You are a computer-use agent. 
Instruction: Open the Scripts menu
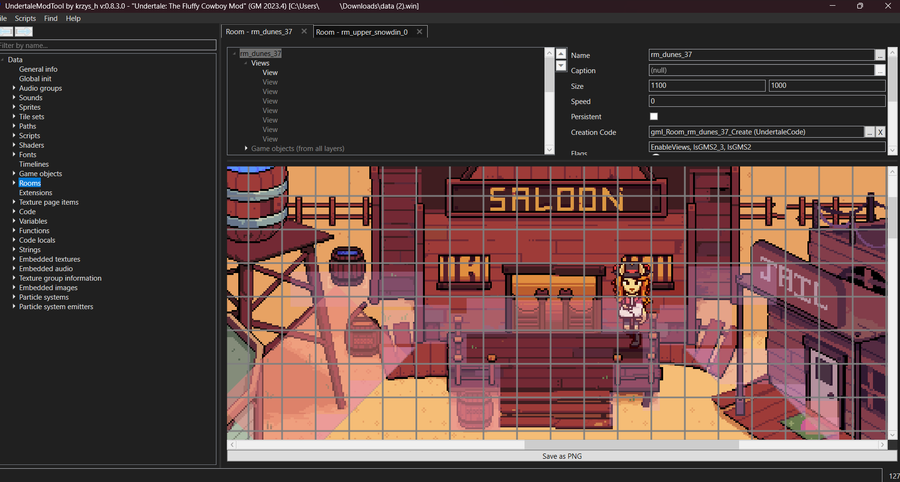point(25,18)
